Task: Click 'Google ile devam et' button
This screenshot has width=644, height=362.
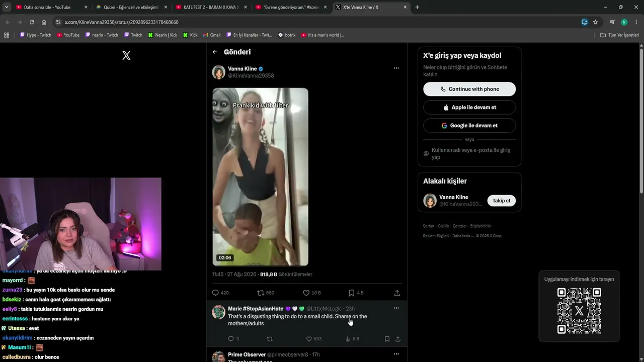Action: click(x=469, y=125)
